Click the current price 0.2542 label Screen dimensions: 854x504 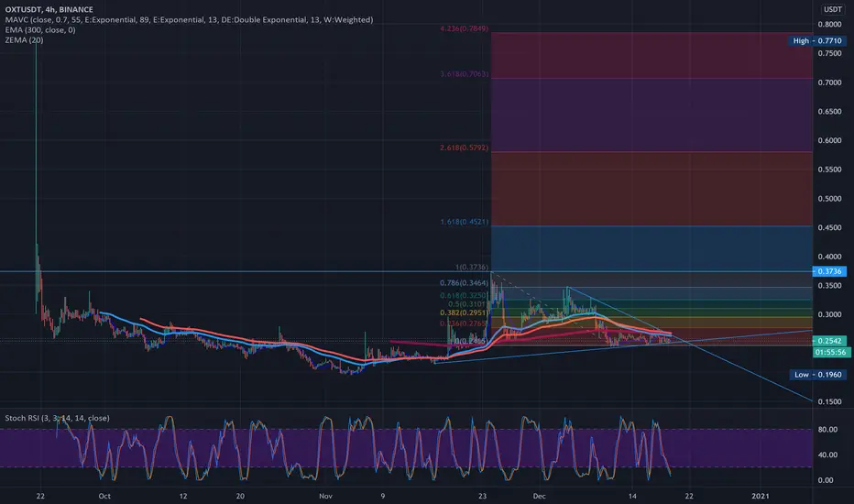[829, 341]
